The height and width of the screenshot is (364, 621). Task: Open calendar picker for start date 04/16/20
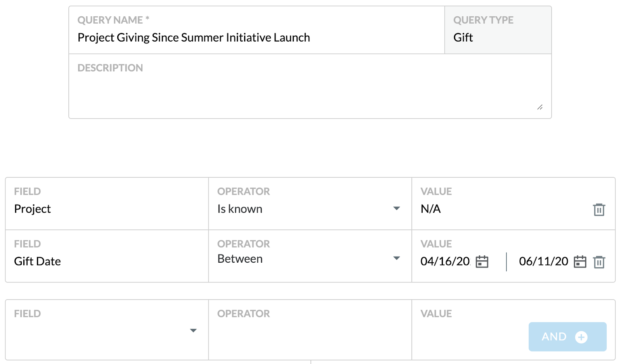click(482, 262)
